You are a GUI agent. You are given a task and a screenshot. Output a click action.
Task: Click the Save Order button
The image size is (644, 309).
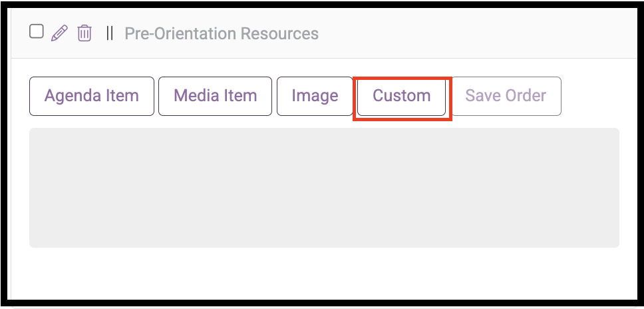(x=506, y=96)
